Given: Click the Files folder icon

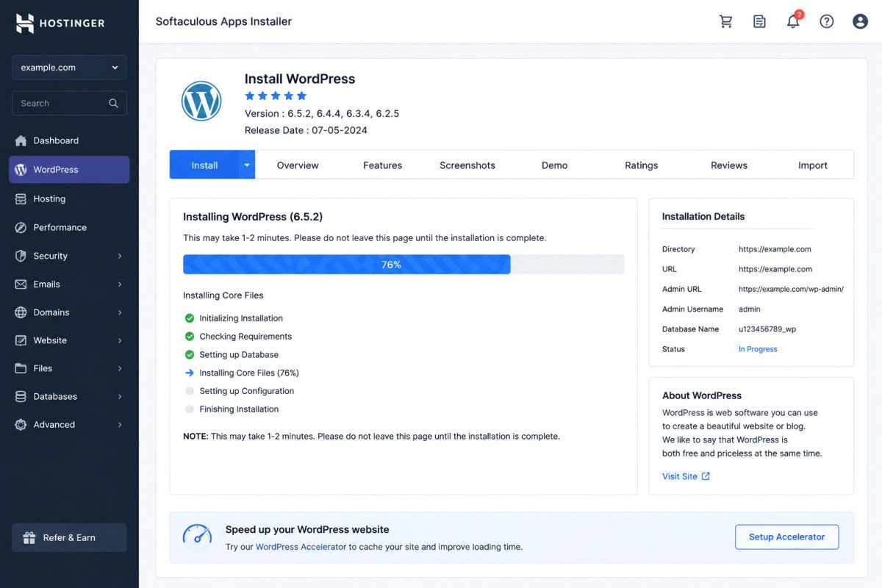Looking at the screenshot, I should click(x=21, y=368).
